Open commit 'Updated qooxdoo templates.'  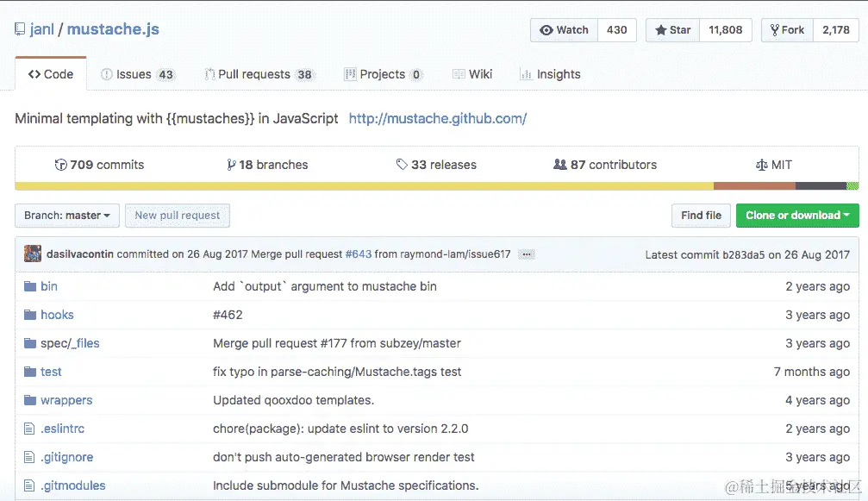293,400
